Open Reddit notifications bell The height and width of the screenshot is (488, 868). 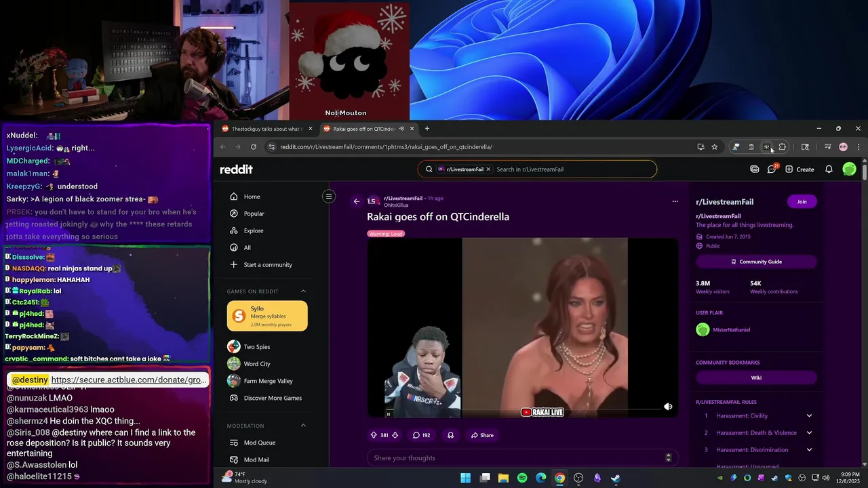coord(829,169)
